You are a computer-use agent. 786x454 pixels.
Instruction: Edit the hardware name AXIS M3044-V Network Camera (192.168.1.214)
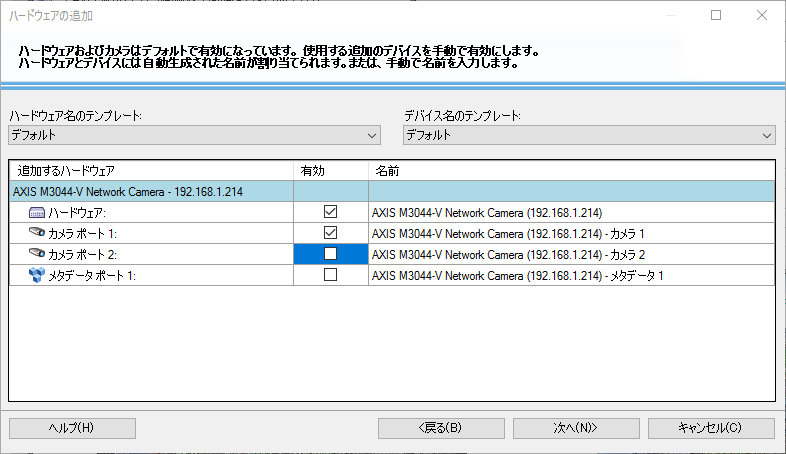[571, 213]
